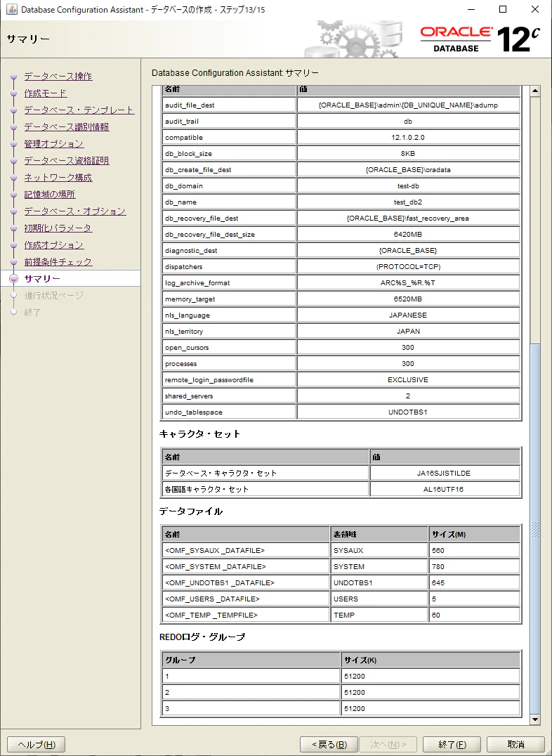Viewport: 552px width, 756px height.
Task: Jump to データベース識別情報 step
Action: click(x=67, y=127)
